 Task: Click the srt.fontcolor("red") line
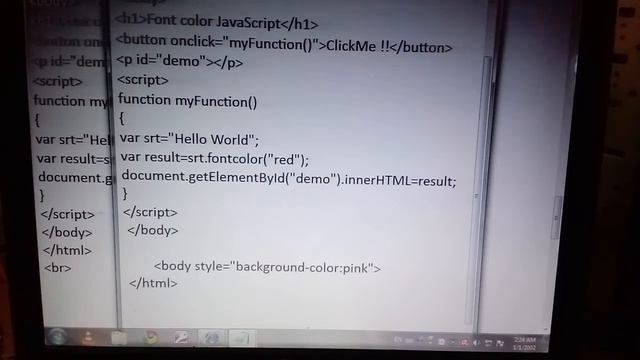[215, 158]
